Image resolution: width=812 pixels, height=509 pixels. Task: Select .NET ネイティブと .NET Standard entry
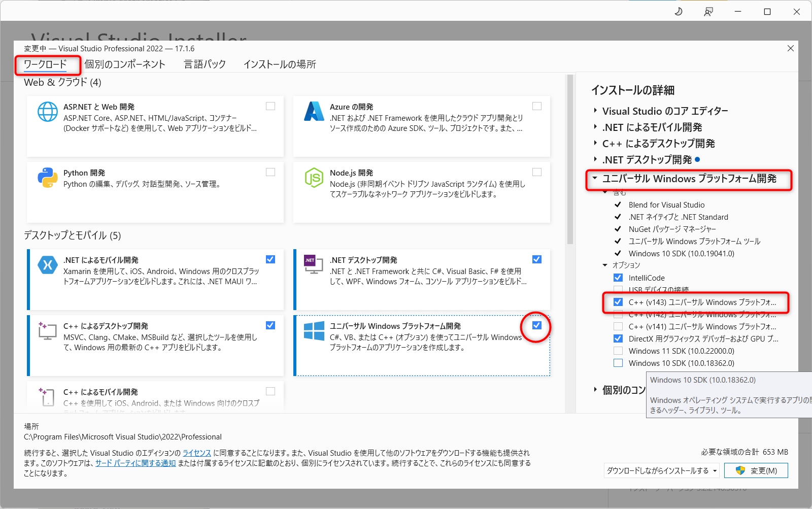pyautogui.click(x=678, y=217)
